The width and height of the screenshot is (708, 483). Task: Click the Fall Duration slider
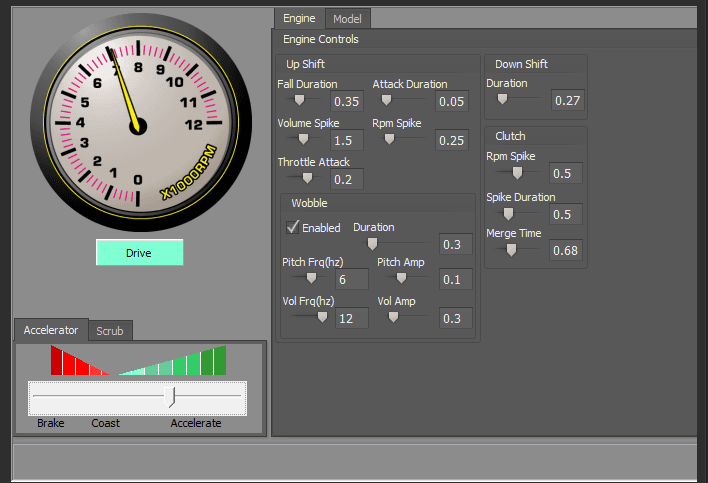[x=300, y=100]
